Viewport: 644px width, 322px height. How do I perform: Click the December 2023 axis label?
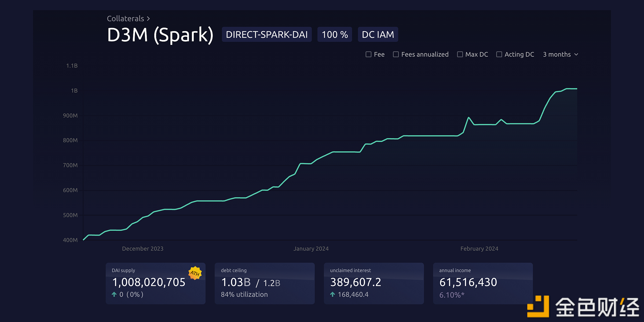[143, 249]
